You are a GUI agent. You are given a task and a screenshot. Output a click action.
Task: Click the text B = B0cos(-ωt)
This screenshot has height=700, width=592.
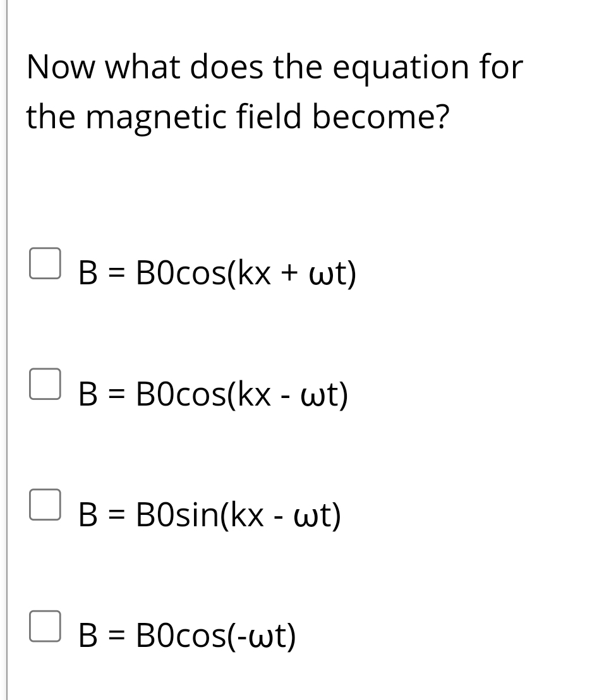click(x=188, y=636)
